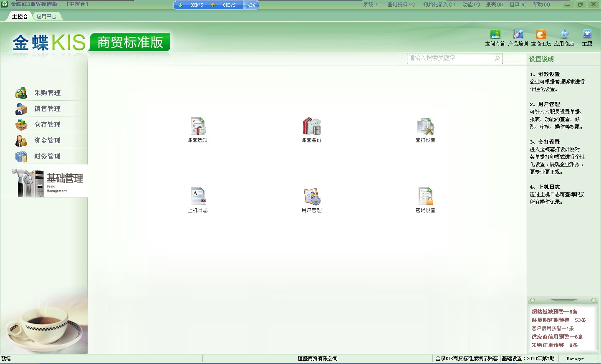Select 财务管理 finance module icon

coord(21,156)
